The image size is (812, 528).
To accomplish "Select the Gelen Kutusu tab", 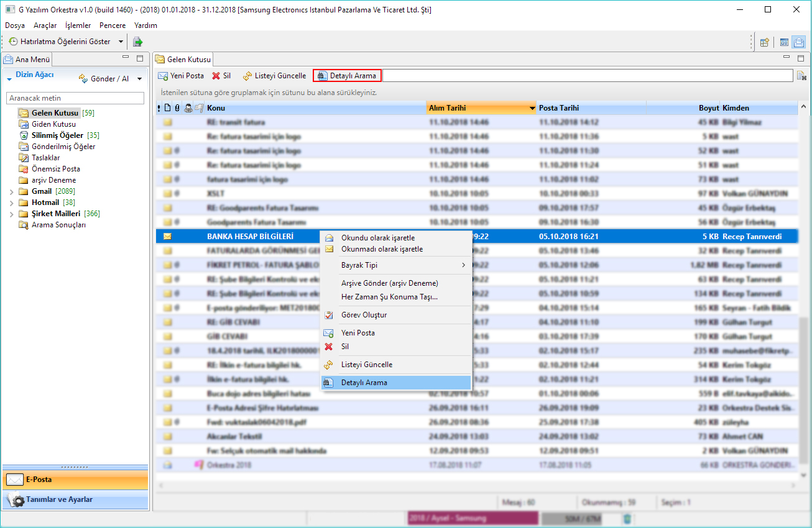I will [183, 60].
